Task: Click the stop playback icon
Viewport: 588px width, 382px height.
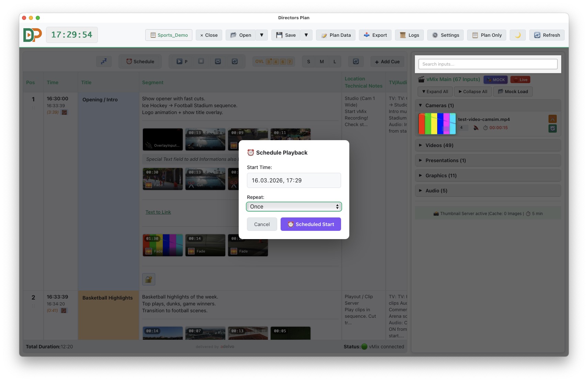Action: 201,61
